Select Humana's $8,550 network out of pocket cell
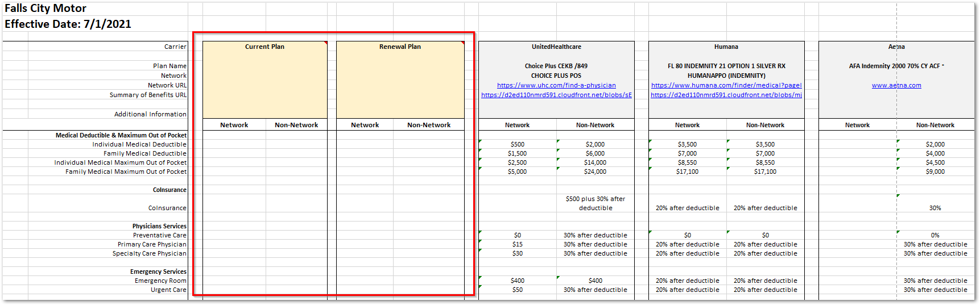 (x=688, y=162)
